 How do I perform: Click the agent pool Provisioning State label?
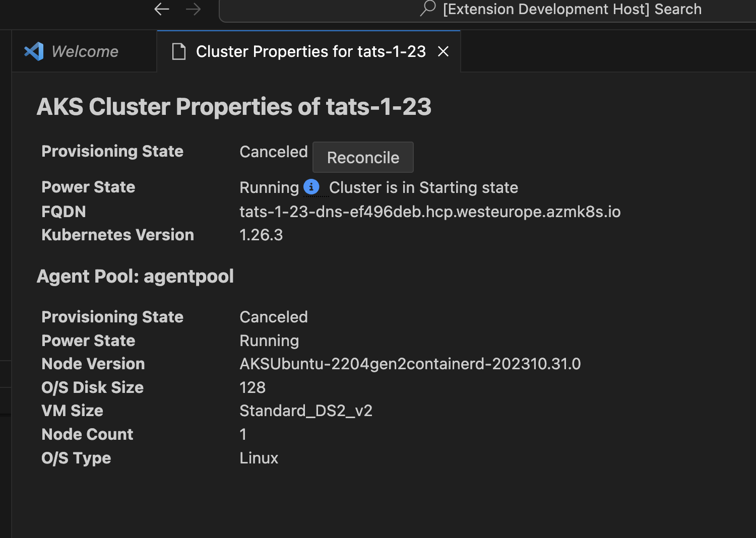point(112,317)
